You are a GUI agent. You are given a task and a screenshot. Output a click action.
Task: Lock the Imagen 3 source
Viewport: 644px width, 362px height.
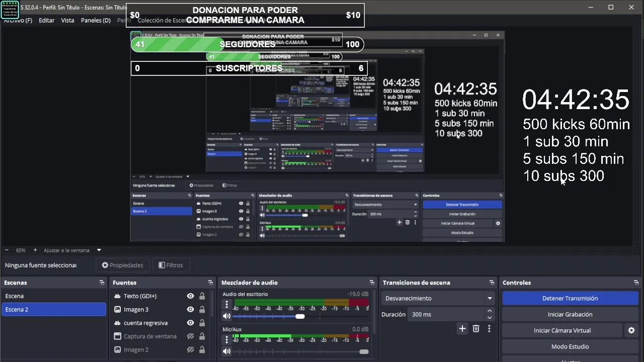202,310
